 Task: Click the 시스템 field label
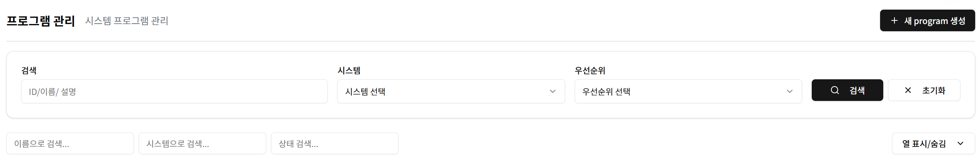coord(349,70)
